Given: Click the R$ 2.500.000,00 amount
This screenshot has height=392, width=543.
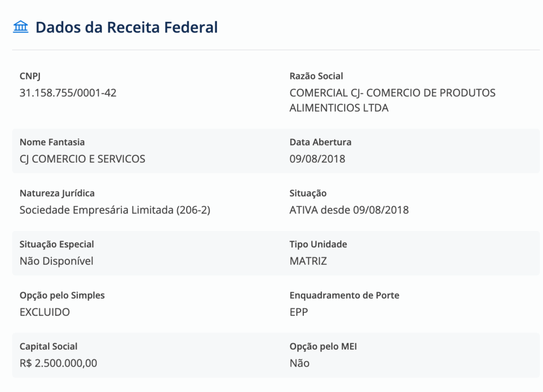Looking at the screenshot, I should (58, 363).
